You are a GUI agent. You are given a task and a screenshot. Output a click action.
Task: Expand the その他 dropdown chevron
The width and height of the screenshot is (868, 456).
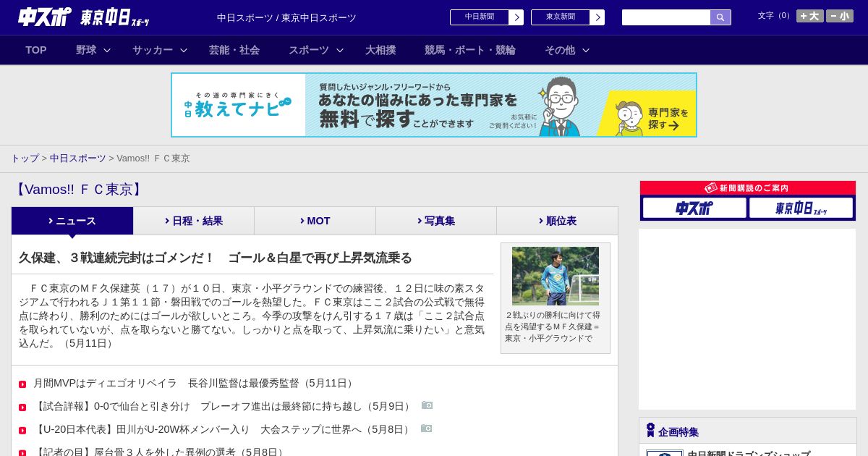(586, 51)
